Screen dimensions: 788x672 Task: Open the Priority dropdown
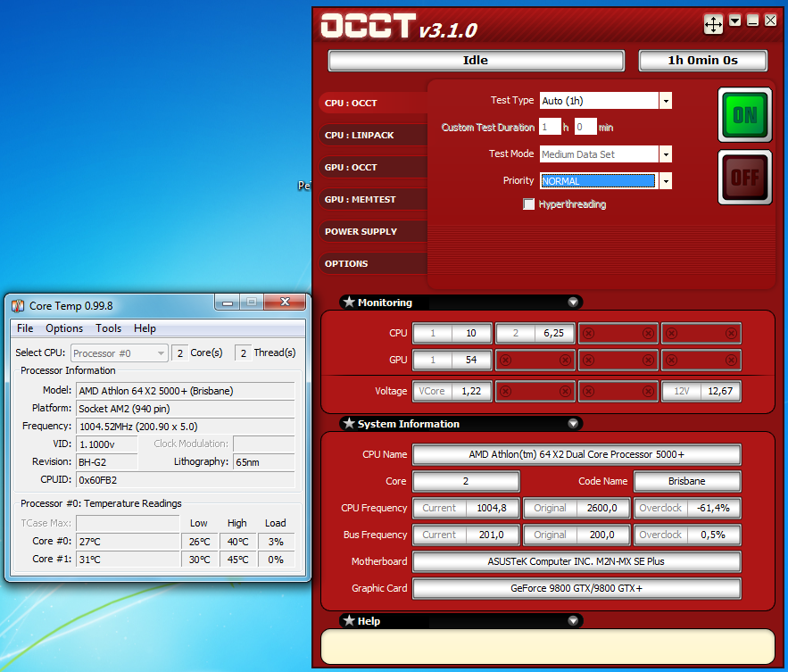(x=666, y=181)
